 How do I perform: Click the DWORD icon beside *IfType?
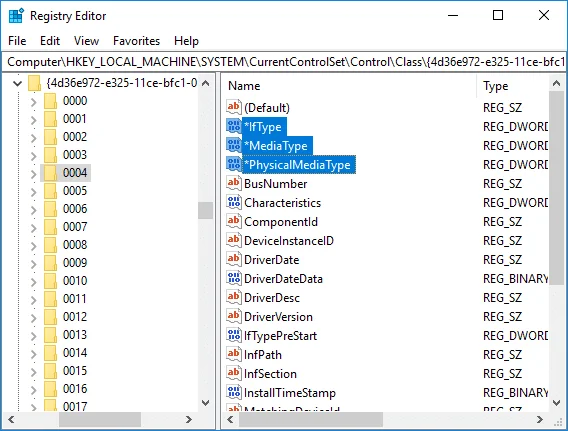pos(234,126)
